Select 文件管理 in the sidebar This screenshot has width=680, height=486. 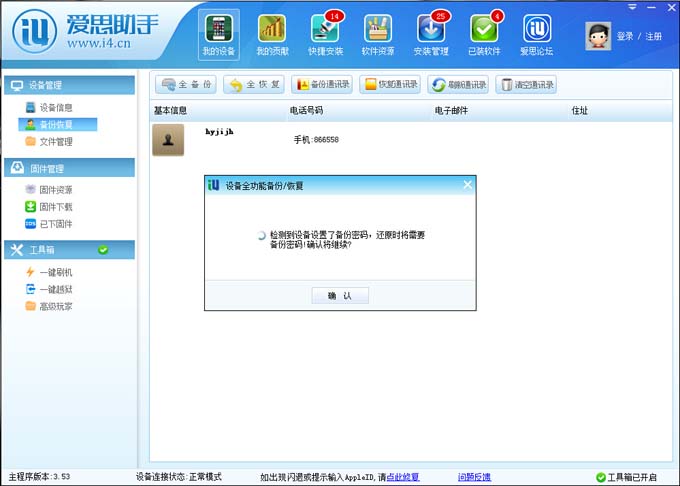click(x=49, y=141)
